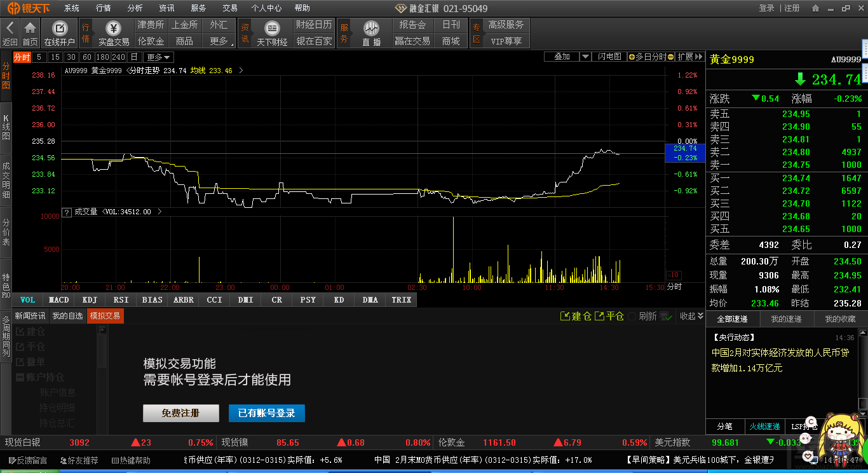Viewport: 868px width, 473px height.
Task: Click the 注册 link in the title bar
Action: [792, 8]
